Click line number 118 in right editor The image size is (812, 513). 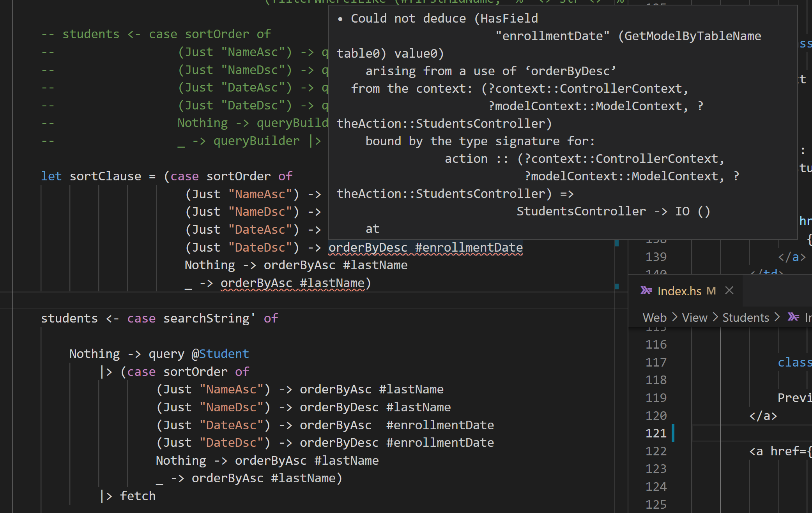pos(656,380)
